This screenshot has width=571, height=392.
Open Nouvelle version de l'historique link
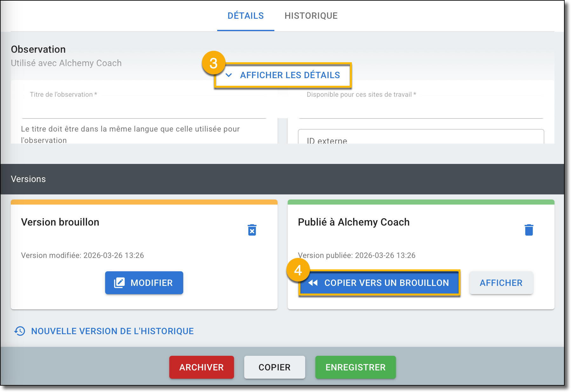112,331
